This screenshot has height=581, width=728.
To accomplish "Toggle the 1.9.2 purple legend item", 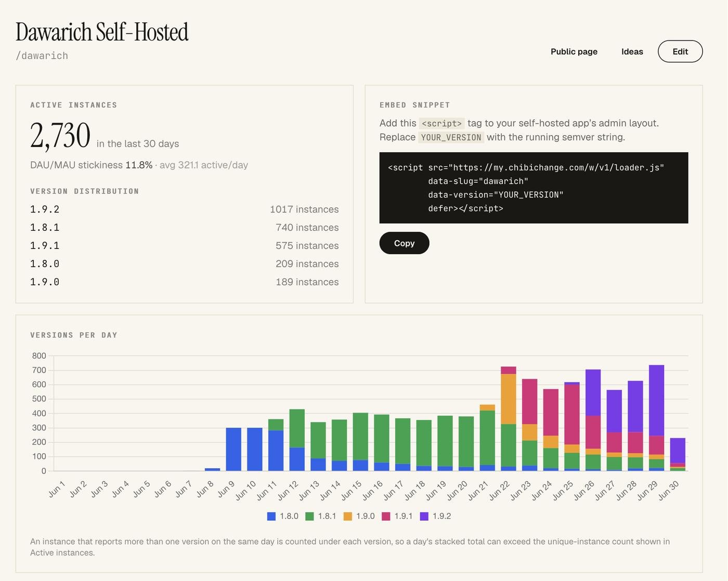I will coord(435,516).
